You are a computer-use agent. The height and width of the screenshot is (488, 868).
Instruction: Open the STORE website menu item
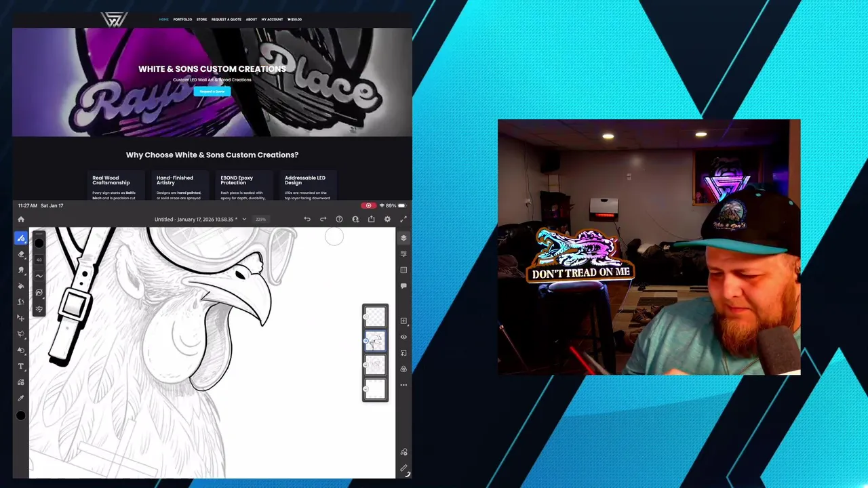point(201,19)
